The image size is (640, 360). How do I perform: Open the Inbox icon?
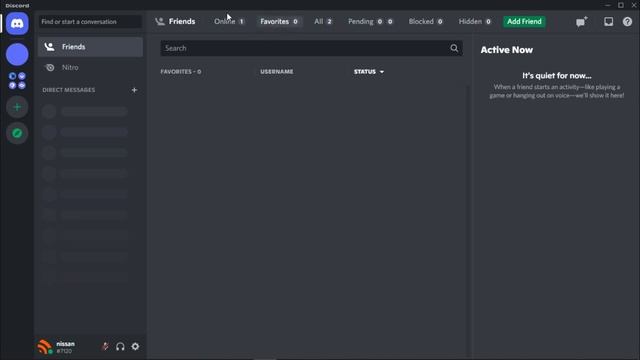(608, 22)
